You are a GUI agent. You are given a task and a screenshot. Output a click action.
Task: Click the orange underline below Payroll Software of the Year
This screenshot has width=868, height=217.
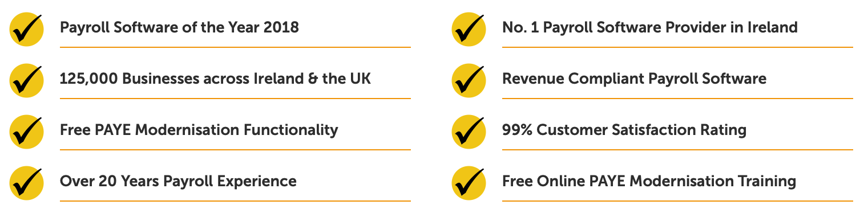click(x=235, y=47)
